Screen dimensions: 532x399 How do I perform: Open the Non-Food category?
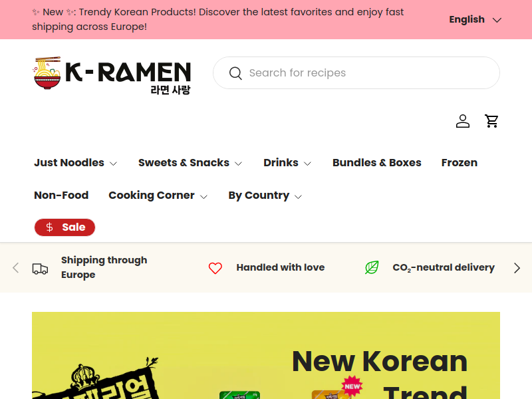pyautogui.click(x=61, y=196)
